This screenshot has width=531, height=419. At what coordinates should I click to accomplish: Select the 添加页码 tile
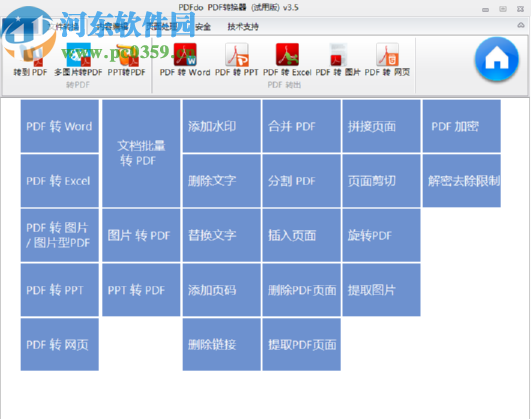pyautogui.click(x=221, y=290)
